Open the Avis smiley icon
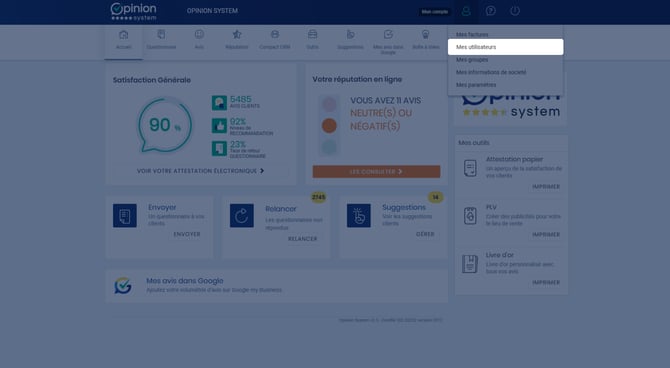Image resolution: width=670 pixels, height=368 pixels. (199, 34)
